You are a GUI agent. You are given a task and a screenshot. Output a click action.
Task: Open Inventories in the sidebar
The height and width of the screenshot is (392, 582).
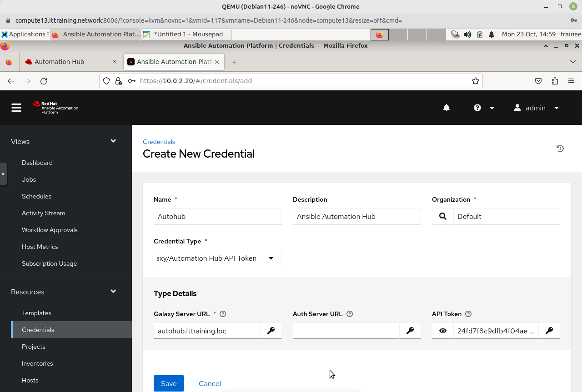(37, 363)
